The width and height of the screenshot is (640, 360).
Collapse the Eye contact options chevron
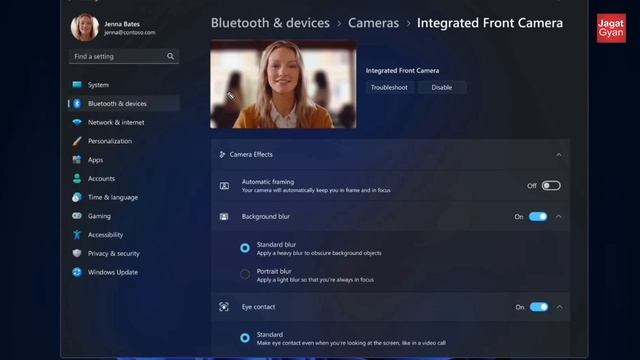[560, 307]
